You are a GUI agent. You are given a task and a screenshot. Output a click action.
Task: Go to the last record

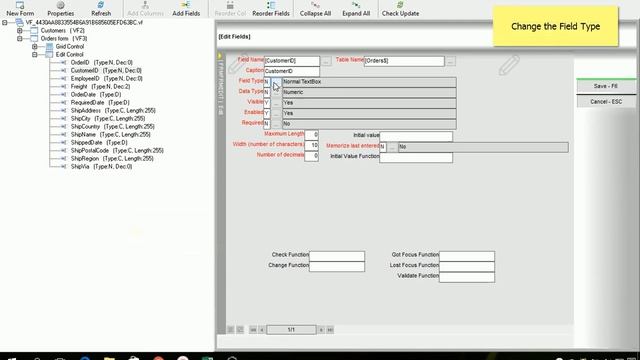click(330, 330)
